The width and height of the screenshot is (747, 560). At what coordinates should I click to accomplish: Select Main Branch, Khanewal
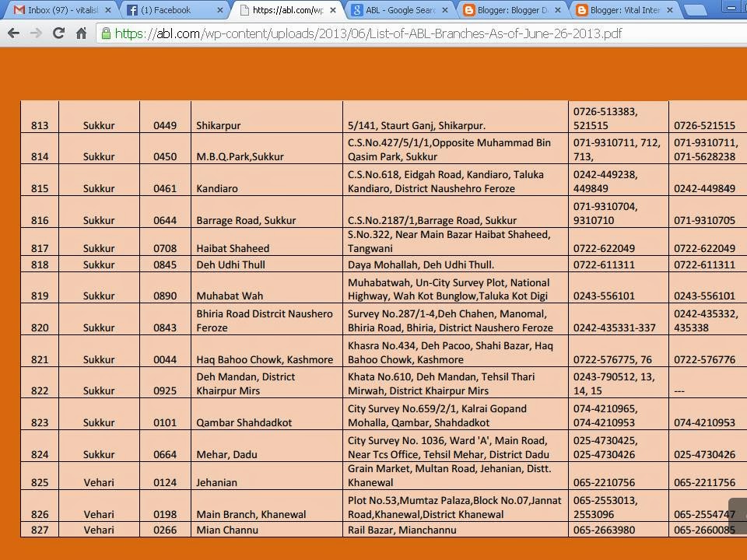tap(251, 515)
